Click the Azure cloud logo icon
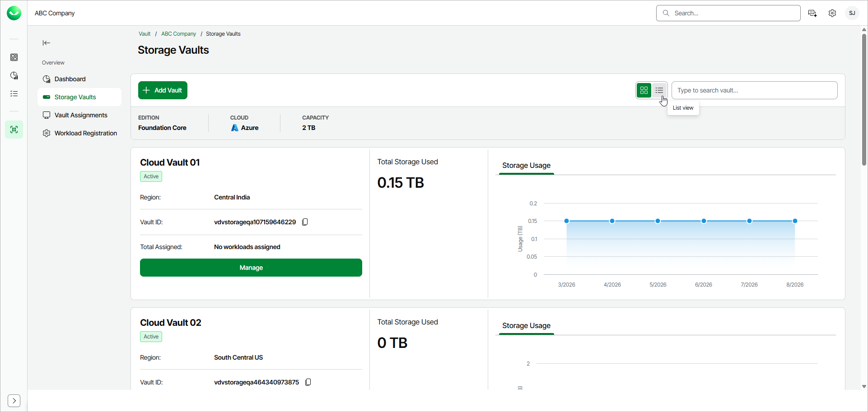 [235, 128]
